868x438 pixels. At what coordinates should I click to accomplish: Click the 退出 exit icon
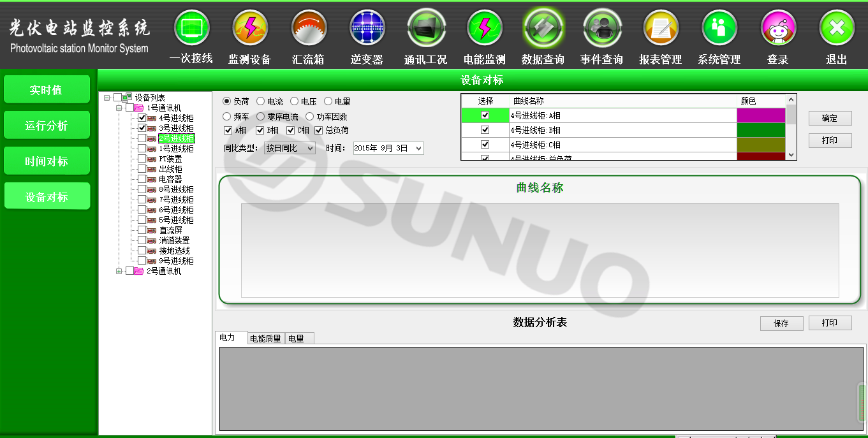tap(837, 28)
